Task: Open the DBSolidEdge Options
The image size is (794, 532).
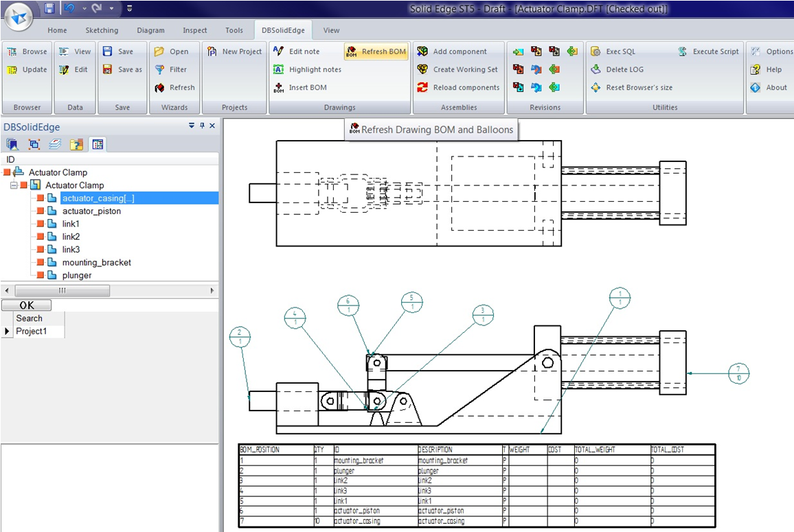Action: pos(772,51)
